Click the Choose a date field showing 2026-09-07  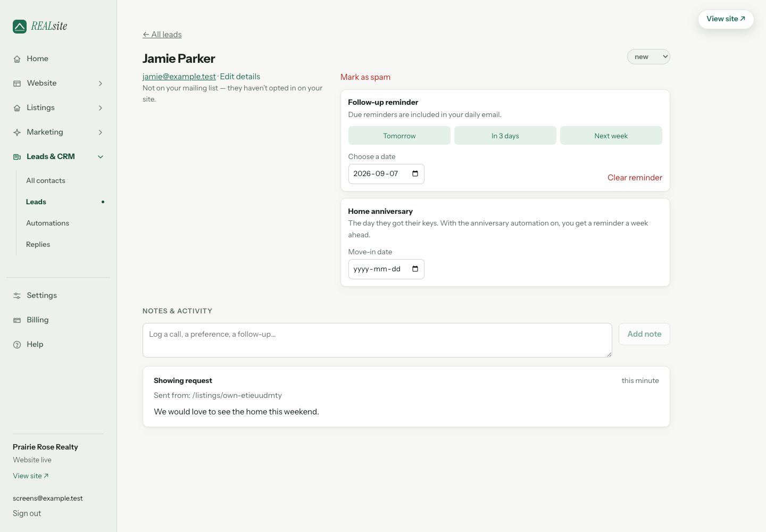pos(386,174)
